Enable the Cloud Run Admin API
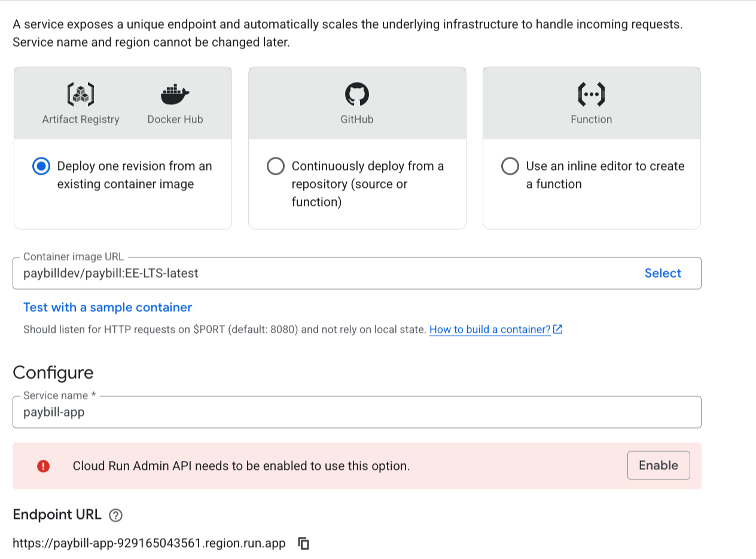756x559 pixels. (x=659, y=465)
